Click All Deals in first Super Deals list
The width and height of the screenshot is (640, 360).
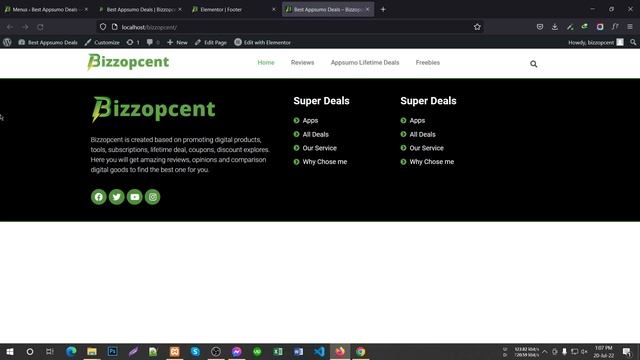tap(316, 134)
